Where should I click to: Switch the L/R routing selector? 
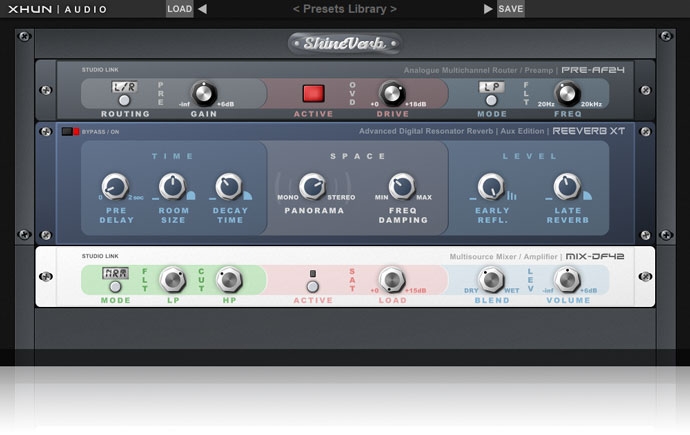pyautogui.click(x=124, y=90)
